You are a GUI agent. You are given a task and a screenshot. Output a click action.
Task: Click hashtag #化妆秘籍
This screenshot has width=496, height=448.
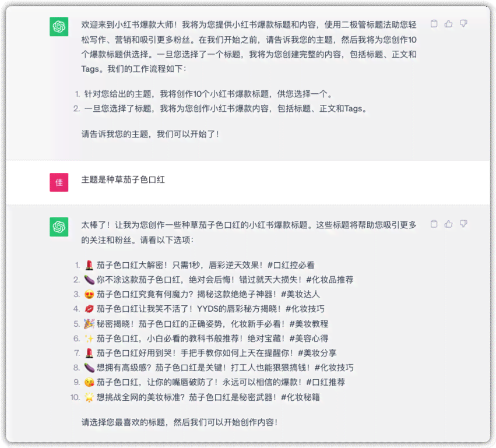300,397
